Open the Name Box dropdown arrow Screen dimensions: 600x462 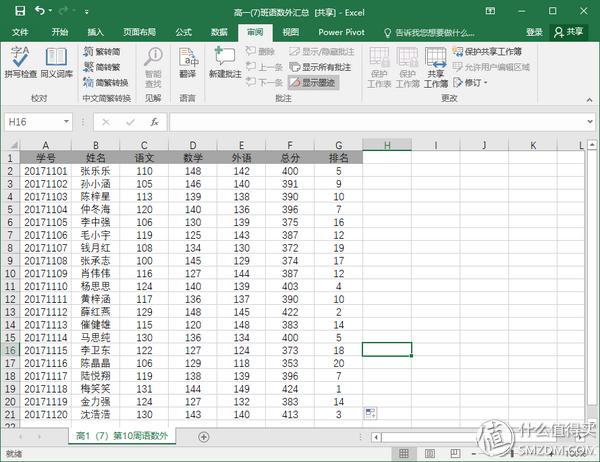[x=66, y=122]
